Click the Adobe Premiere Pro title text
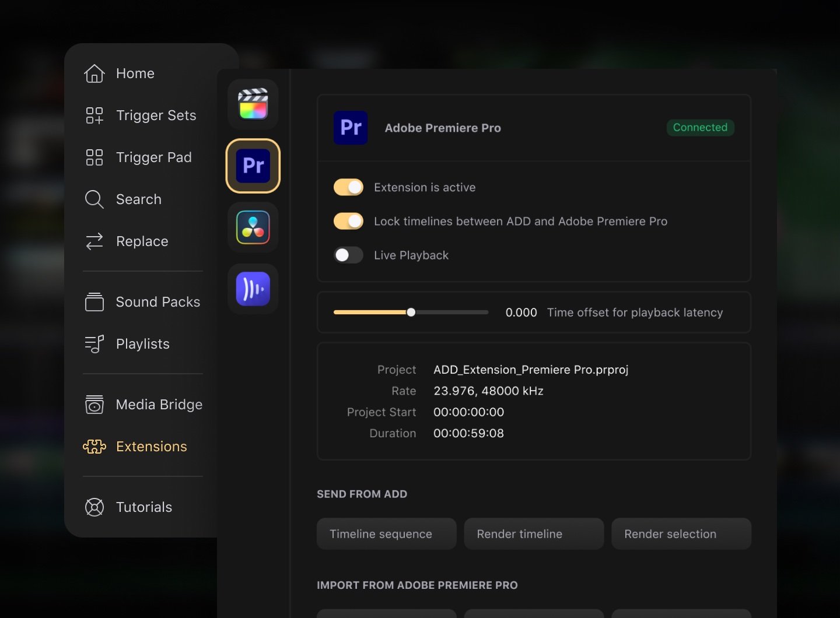 (443, 128)
